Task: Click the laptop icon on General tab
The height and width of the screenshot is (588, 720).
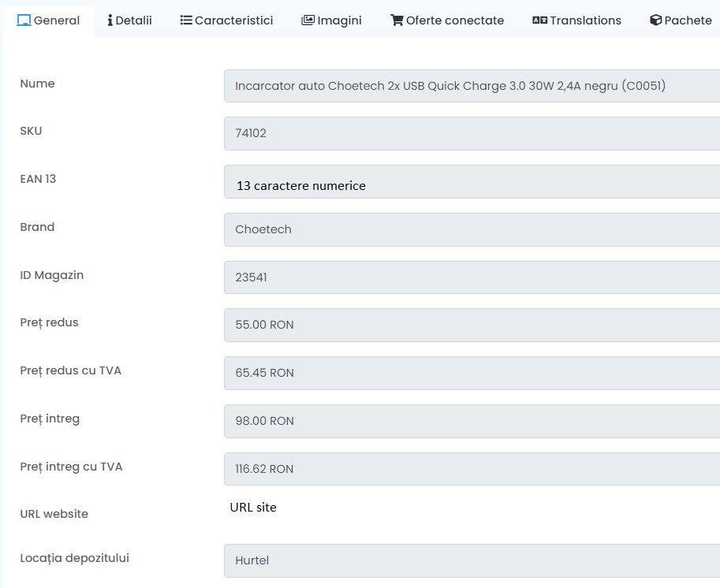Action: click(x=24, y=20)
